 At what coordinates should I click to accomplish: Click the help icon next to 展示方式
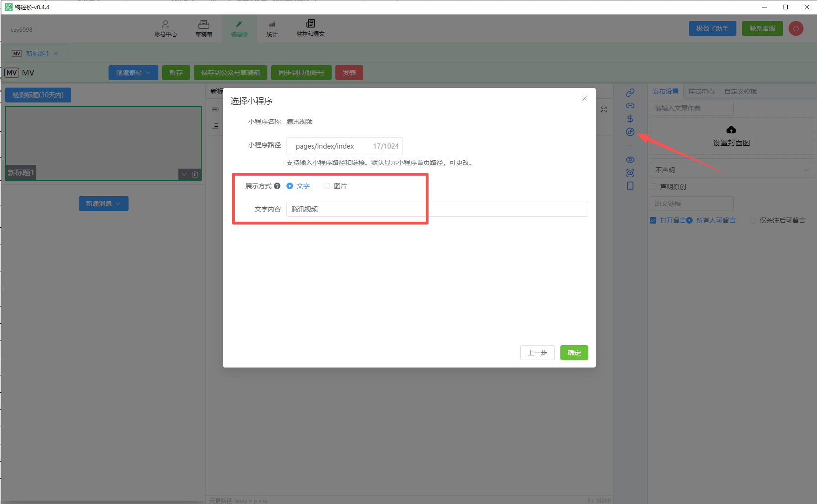tap(277, 186)
